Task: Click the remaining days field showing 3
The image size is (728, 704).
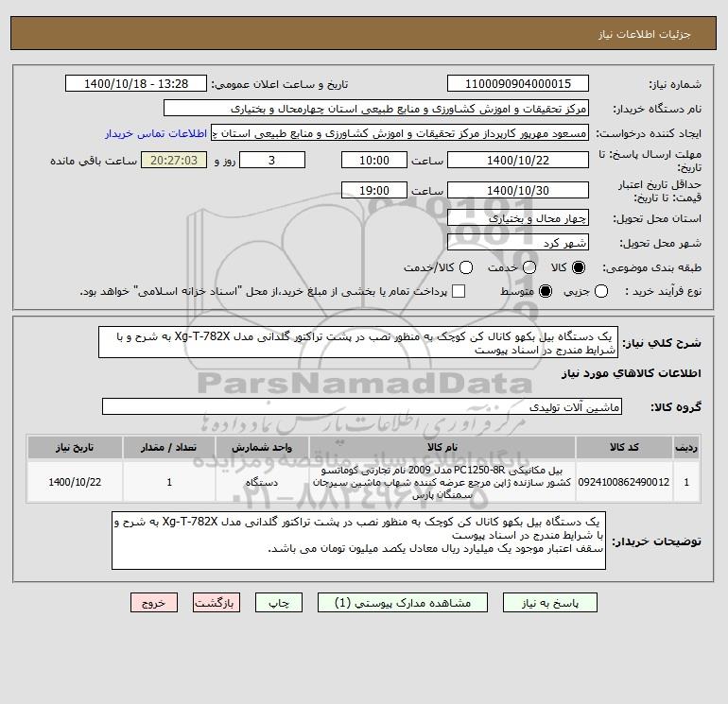Action: [272, 160]
